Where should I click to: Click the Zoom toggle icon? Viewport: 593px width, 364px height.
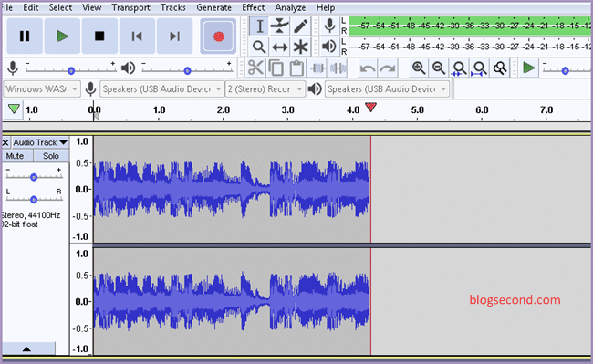click(x=500, y=68)
